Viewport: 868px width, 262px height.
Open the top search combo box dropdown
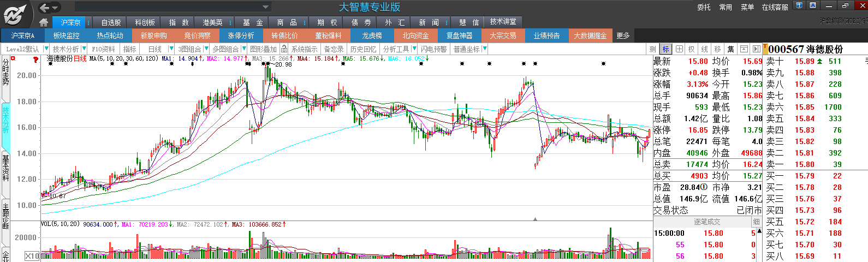pos(266,7)
